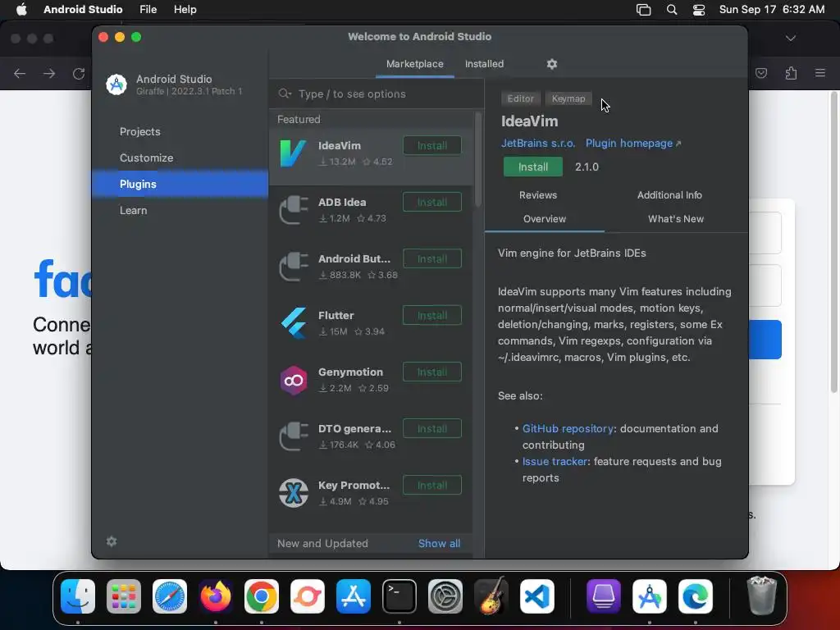Open the Plugin homepage link
Viewport: 840px width, 630px height.
click(632, 143)
